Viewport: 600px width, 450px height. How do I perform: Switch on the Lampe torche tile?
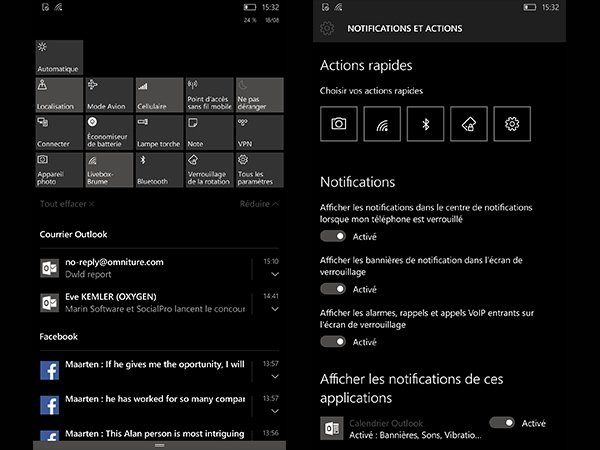160,132
